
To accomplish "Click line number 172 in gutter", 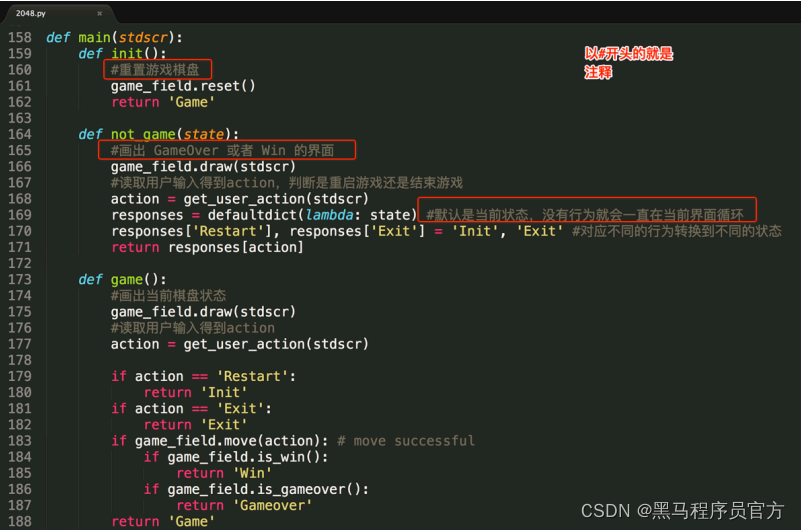I will tap(20, 263).
